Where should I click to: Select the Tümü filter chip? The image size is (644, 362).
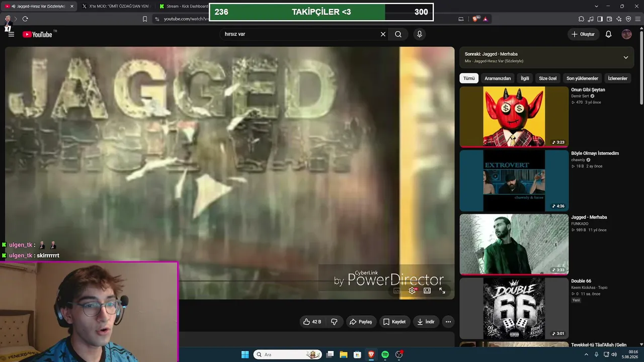point(469,78)
